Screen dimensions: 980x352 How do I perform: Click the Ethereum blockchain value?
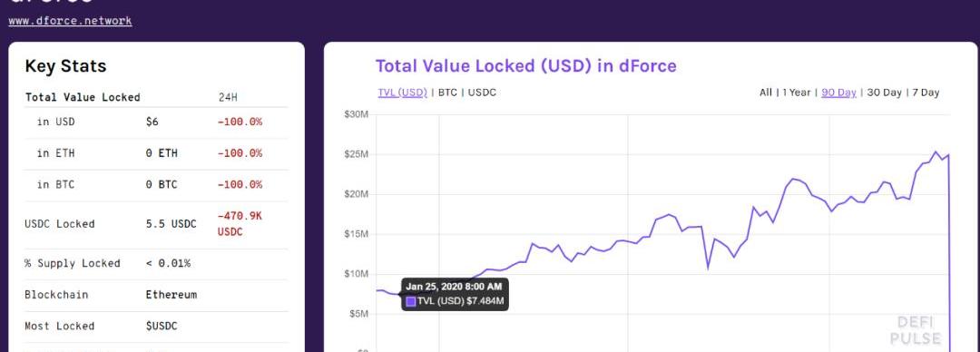tap(171, 295)
